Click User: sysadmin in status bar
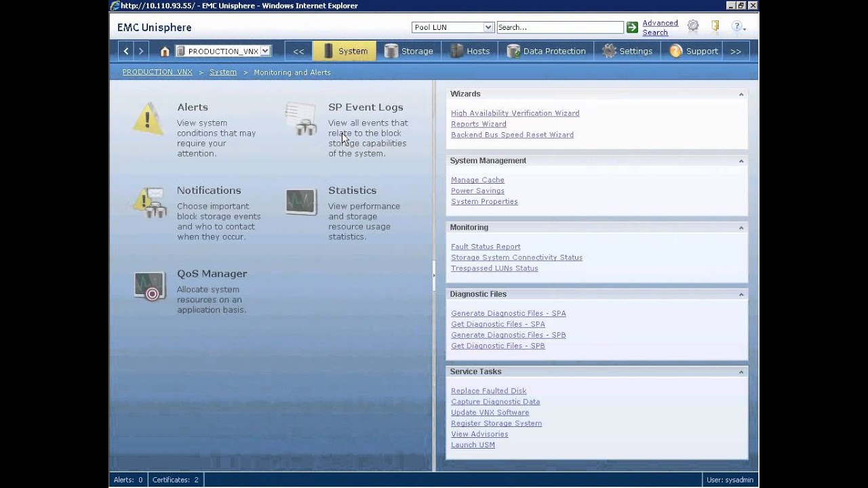The image size is (868, 488). (730, 480)
